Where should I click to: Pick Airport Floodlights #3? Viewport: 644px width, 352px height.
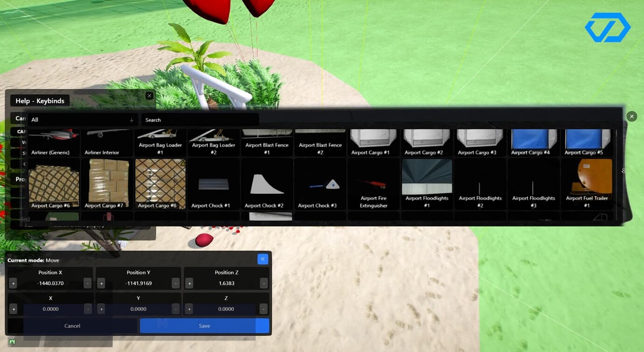pos(533,183)
